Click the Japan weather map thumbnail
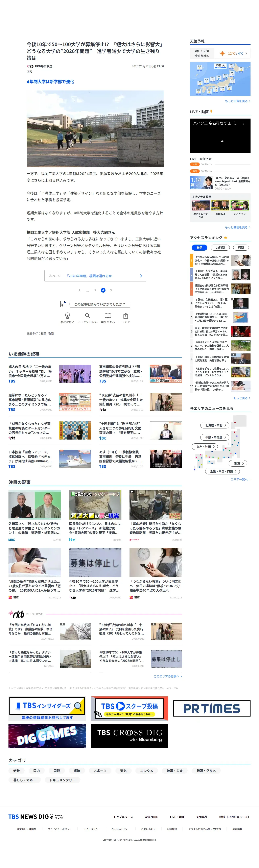Image resolution: width=259 pixels, height=868 pixels. coord(220,79)
